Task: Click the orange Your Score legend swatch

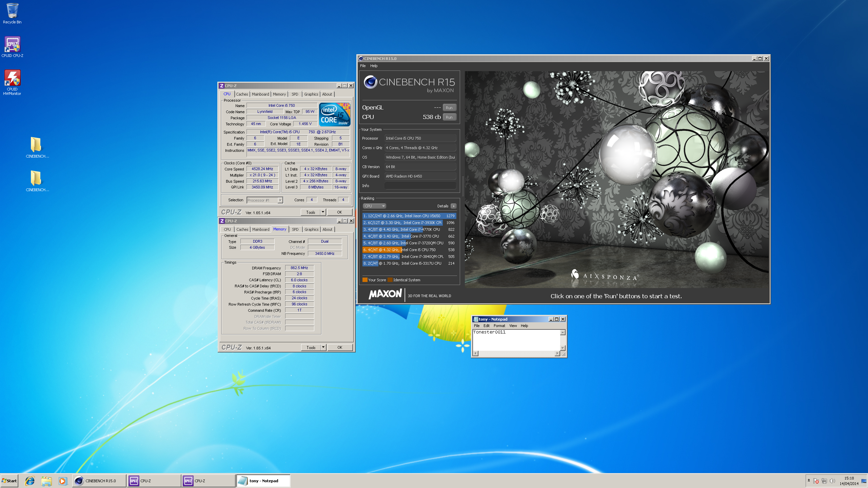Action: pos(365,280)
